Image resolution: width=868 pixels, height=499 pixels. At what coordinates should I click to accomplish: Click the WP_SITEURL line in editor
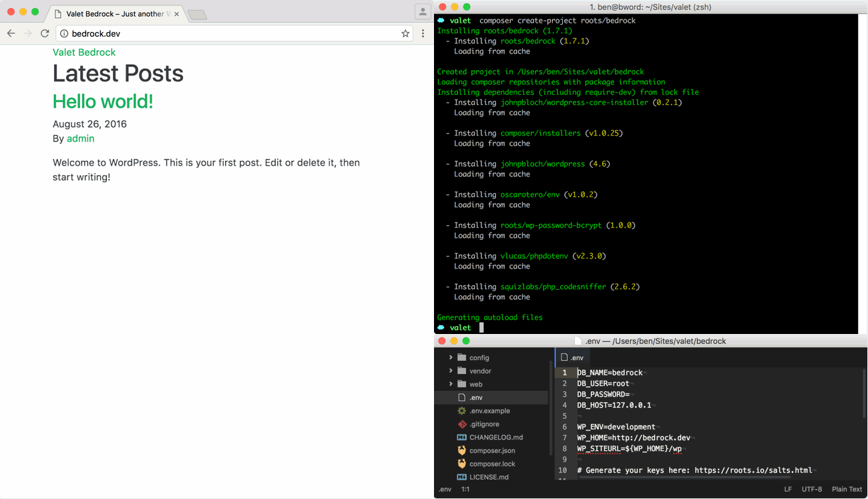tap(630, 449)
